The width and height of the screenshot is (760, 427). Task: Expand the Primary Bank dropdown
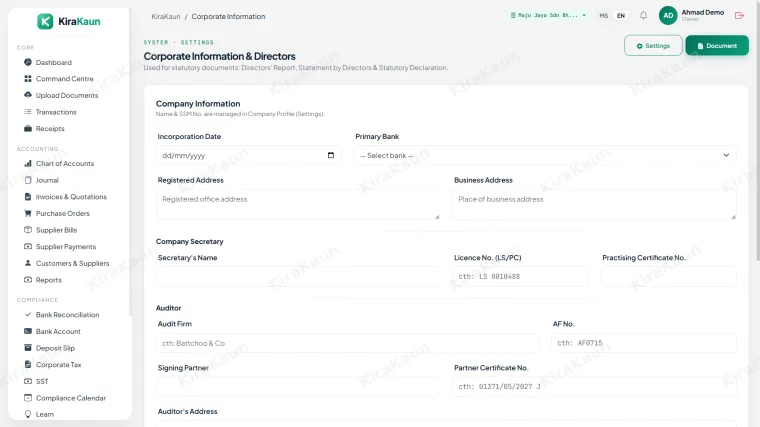pos(545,155)
